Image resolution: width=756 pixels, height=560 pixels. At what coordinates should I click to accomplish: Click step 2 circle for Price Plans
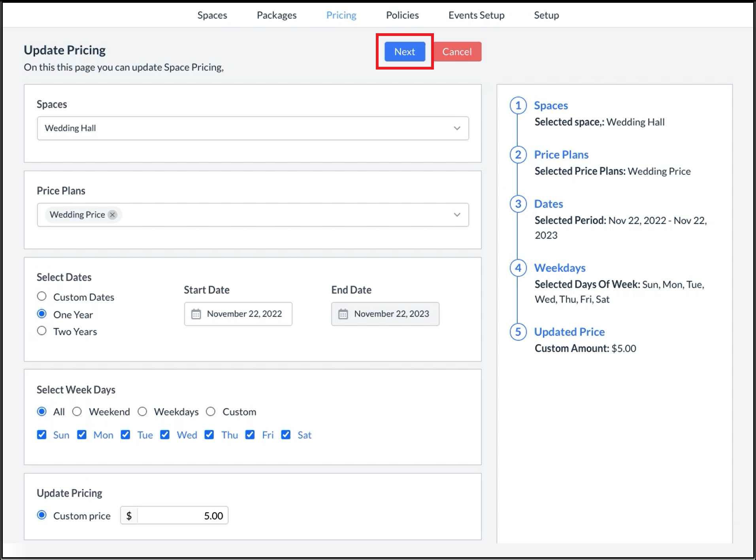pyautogui.click(x=518, y=155)
